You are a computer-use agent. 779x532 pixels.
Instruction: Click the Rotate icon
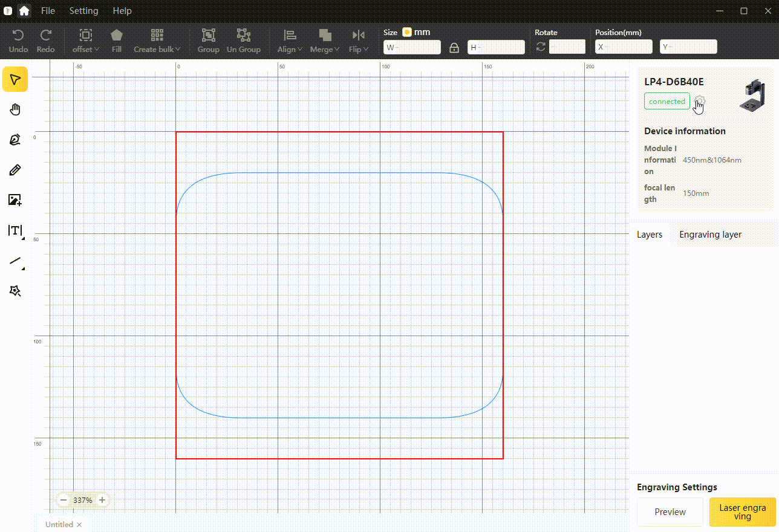pos(541,47)
